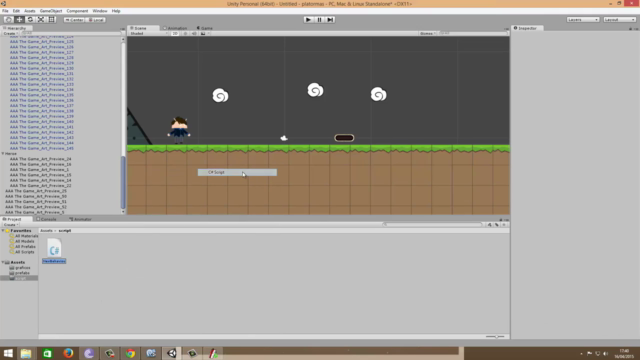Click Assets in the breadcrumb path

[x=46, y=231]
